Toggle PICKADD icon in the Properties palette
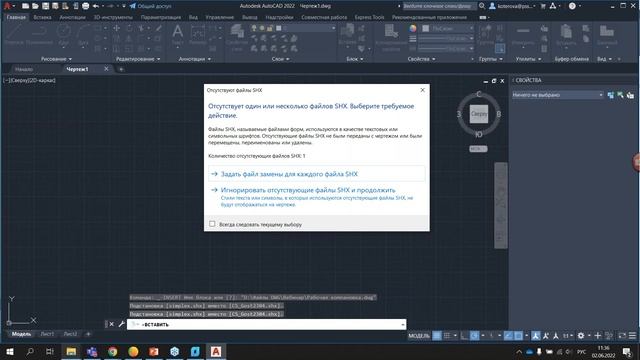Screen dimensions: 640x360 tap(611, 95)
